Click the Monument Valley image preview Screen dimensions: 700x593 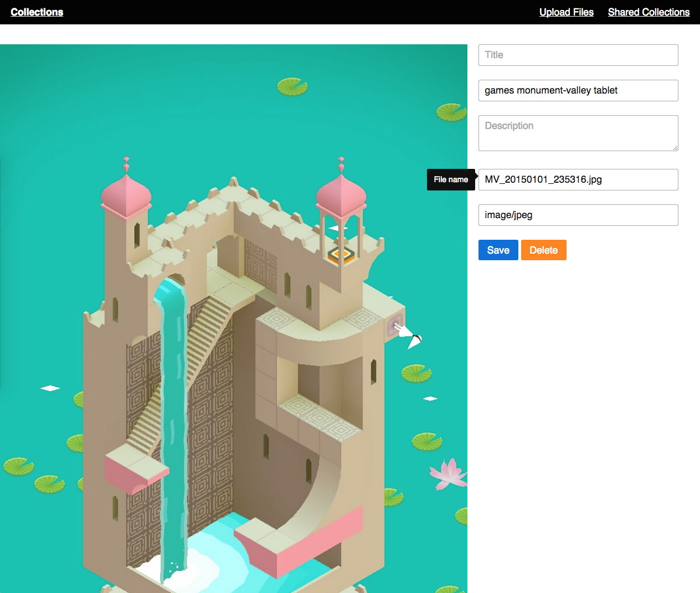tap(234, 318)
